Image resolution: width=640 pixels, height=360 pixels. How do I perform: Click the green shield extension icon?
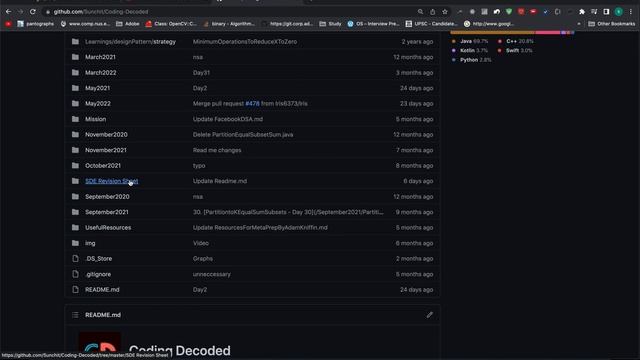click(x=509, y=12)
